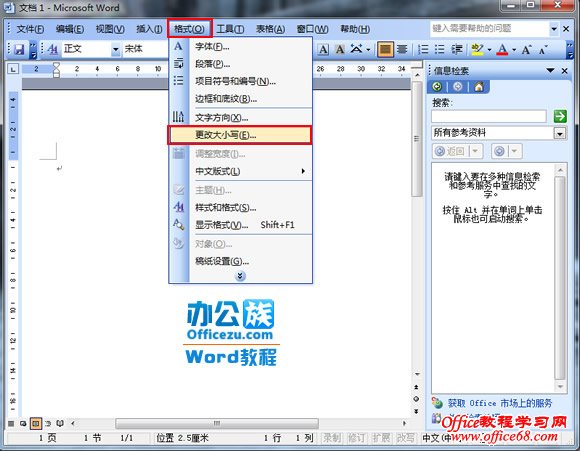Switch to Normal view icon
The width and height of the screenshot is (580, 451).
coord(11,423)
